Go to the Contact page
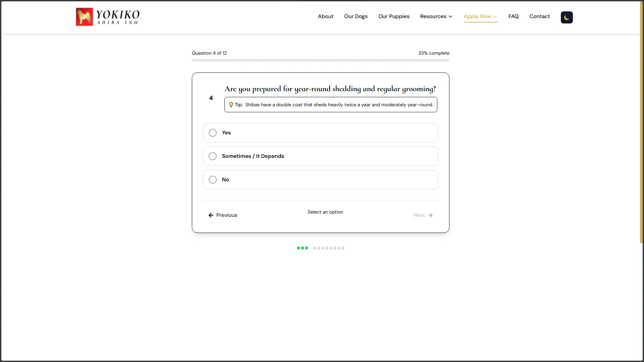Screen dimensions: 644x362 pos(539,16)
